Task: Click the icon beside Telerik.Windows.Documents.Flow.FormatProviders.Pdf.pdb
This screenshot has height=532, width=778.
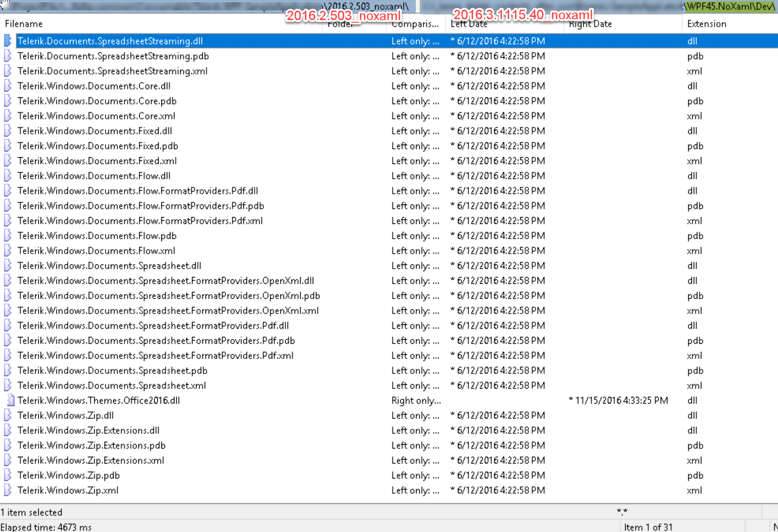Action: (x=8, y=206)
